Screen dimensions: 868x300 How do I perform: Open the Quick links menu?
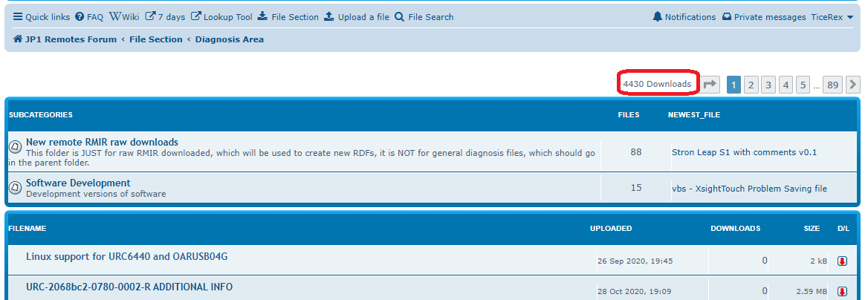tap(42, 17)
